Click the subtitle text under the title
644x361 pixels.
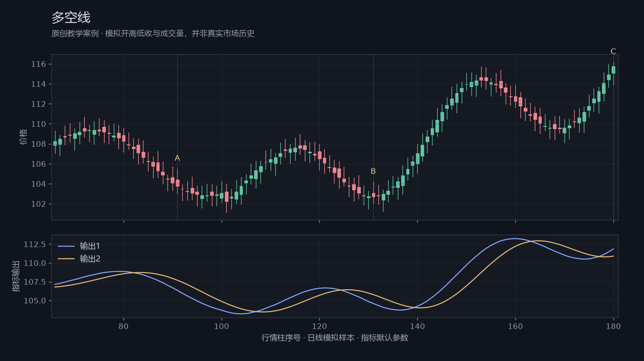coord(153,34)
